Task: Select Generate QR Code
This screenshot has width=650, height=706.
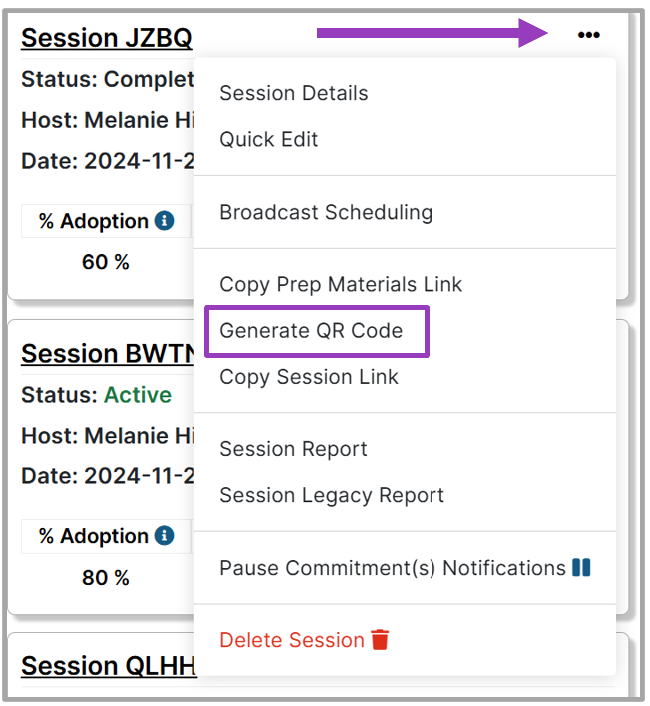Action: point(311,331)
